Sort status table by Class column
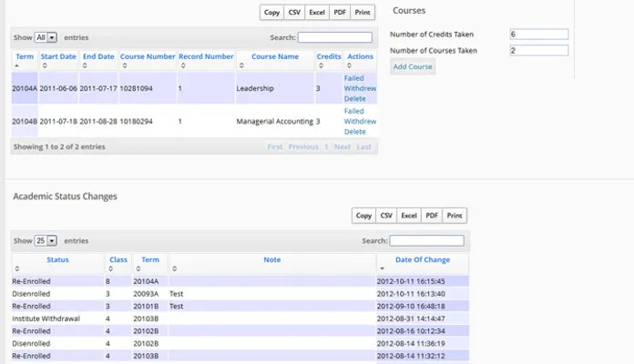The image size is (634, 364). [x=118, y=259]
